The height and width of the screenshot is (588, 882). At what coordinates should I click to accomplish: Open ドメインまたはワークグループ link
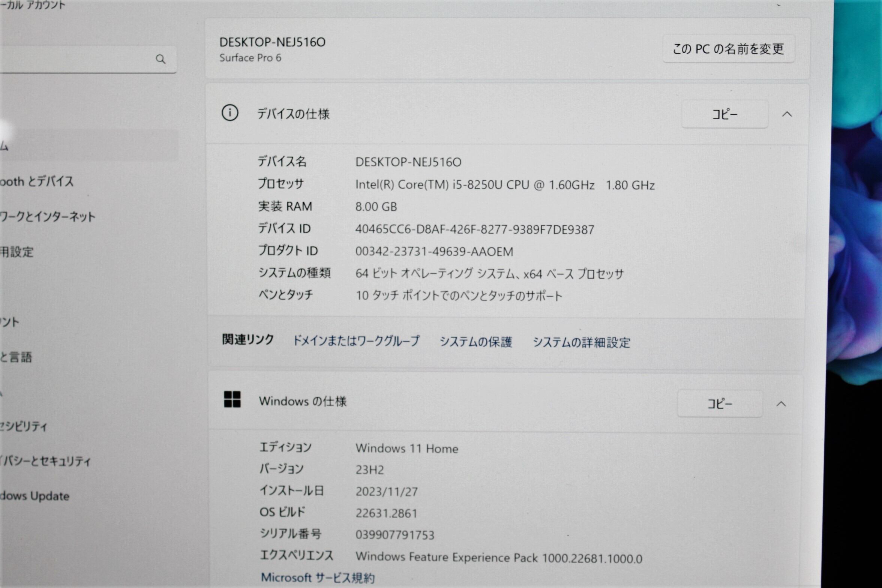(x=356, y=341)
